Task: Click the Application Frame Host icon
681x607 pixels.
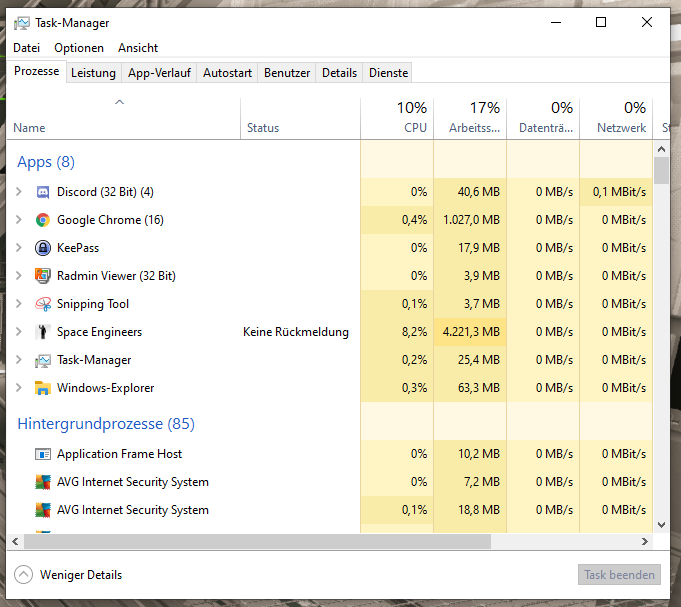Action: (x=43, y=454)
